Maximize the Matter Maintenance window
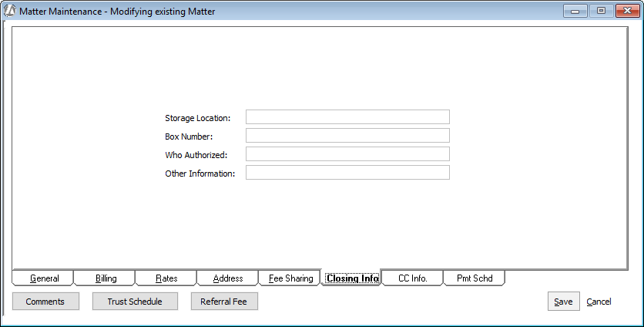 (x=602, y=11)
